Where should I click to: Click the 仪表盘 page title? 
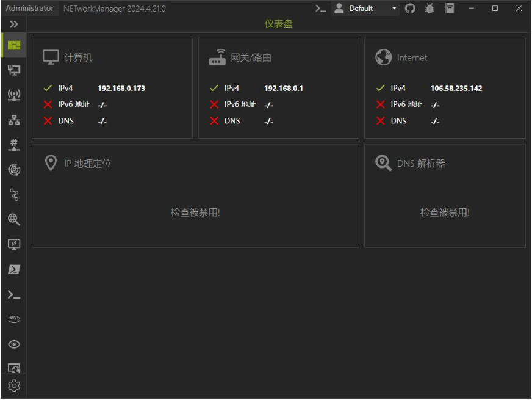tap(279, 24)
